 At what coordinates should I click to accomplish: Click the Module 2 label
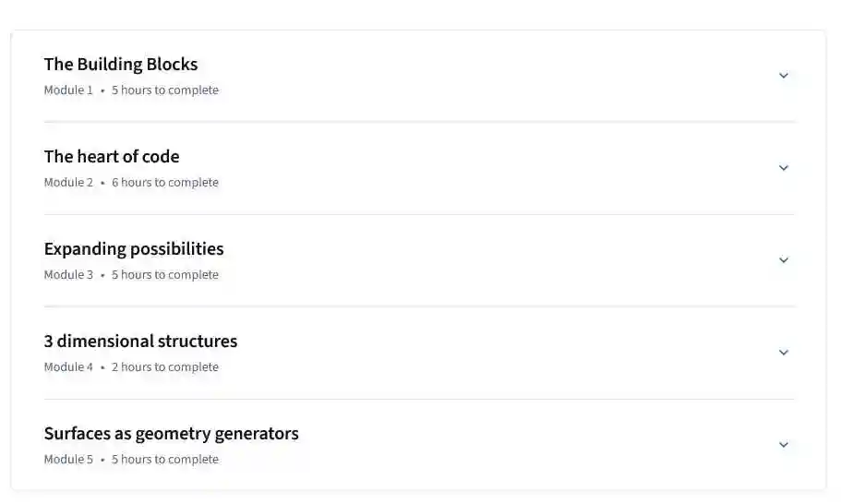point(68,183)
